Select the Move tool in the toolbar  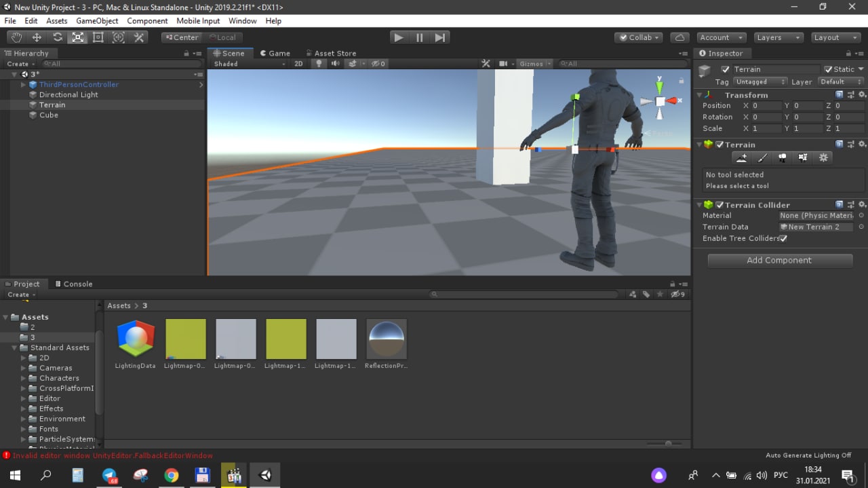click(37, 37)
